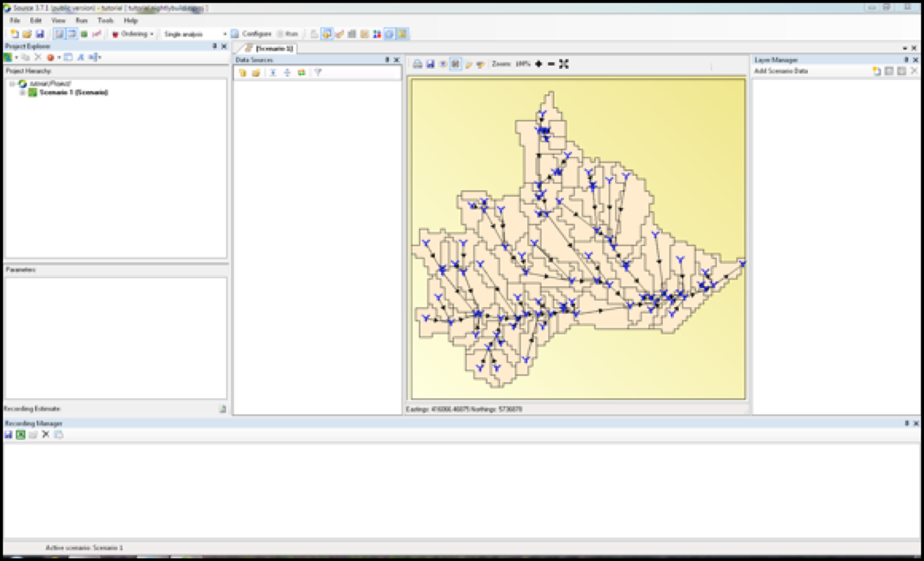Click the zoom out minus icon
This screenshot has width=924, height=561.
pyautogui.click(x=551, y=64)
